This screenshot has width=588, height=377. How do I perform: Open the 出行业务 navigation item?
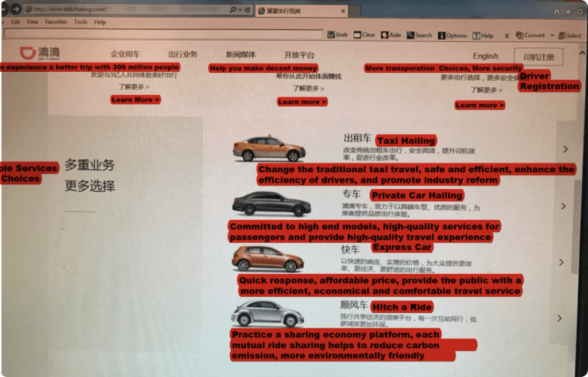tap(183, 55)
